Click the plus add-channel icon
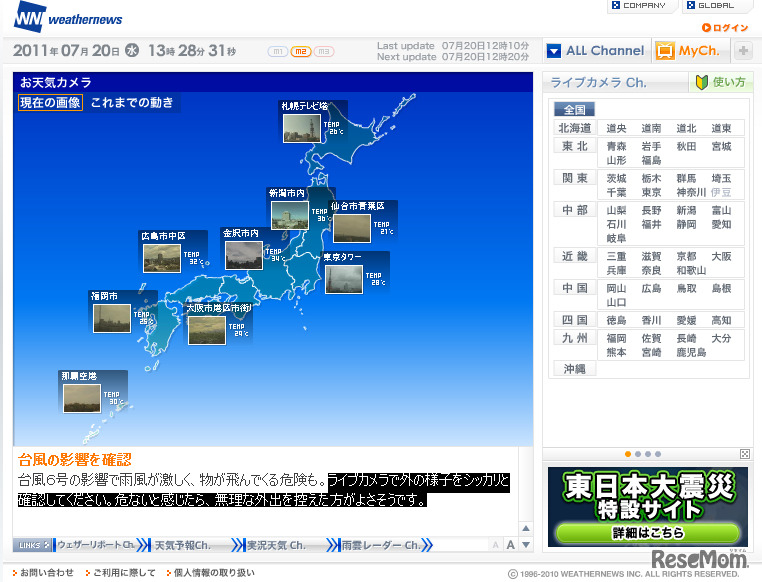 pos(744,51)
